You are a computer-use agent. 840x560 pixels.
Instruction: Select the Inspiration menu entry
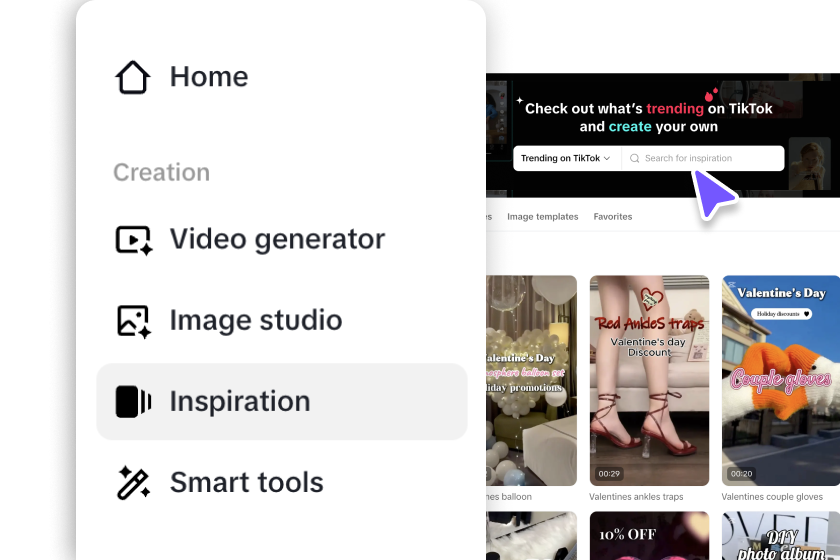(282, 402)
